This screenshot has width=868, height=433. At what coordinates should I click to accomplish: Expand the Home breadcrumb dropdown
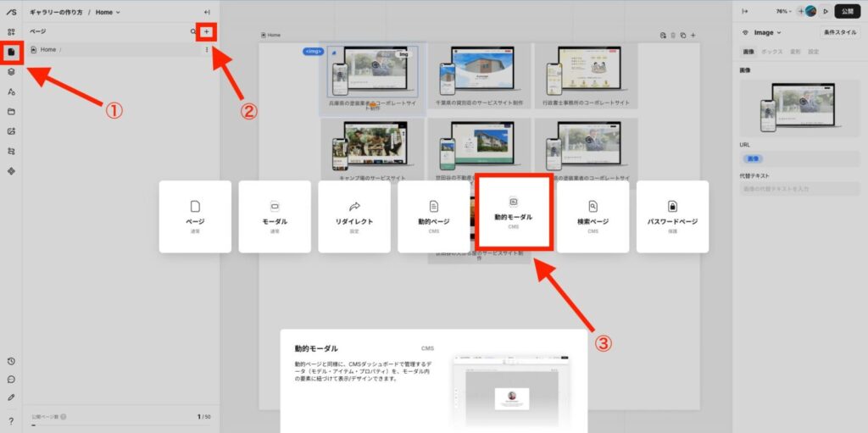108,12
